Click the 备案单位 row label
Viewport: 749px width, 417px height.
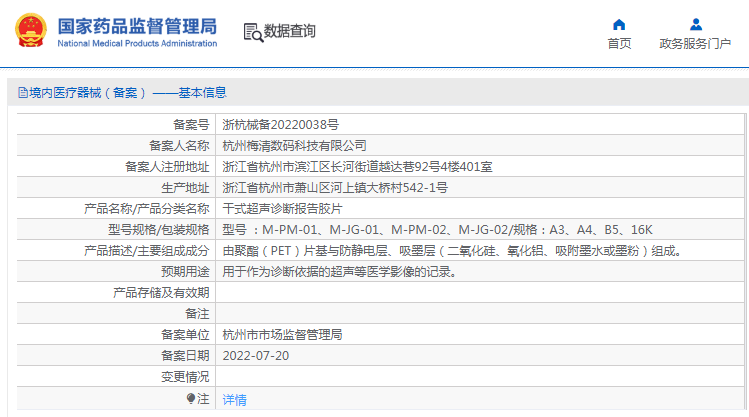coord(185,335)
